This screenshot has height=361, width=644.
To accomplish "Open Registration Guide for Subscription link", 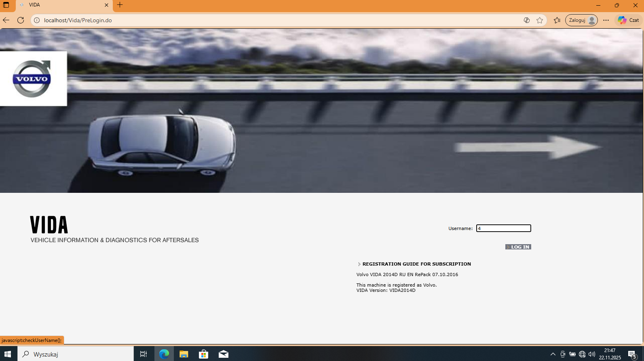I will tap(416, 264).
